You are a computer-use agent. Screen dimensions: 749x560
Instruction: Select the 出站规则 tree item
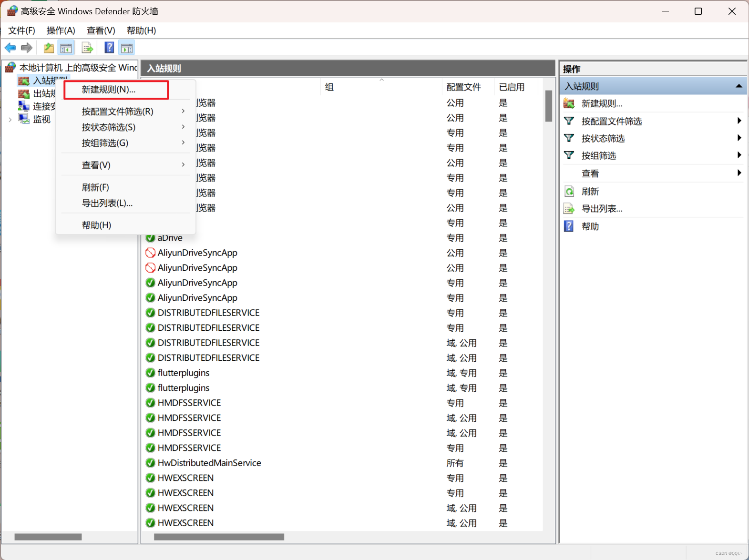(x=44, y=93)
